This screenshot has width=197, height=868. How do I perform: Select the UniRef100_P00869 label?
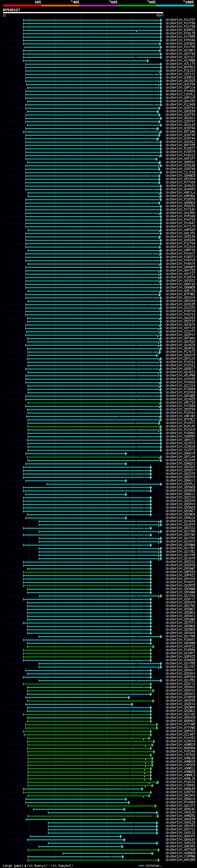click(x=180, y=382)
